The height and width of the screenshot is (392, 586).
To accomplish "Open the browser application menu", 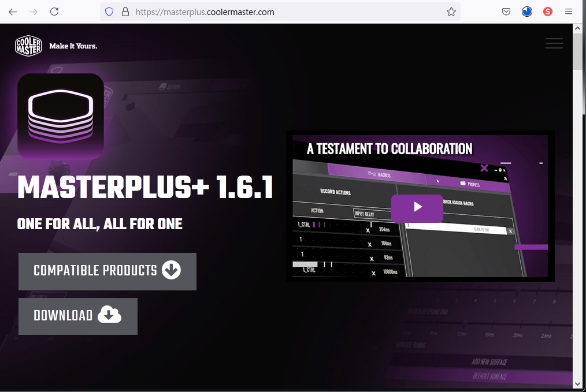I will (569, 12).
